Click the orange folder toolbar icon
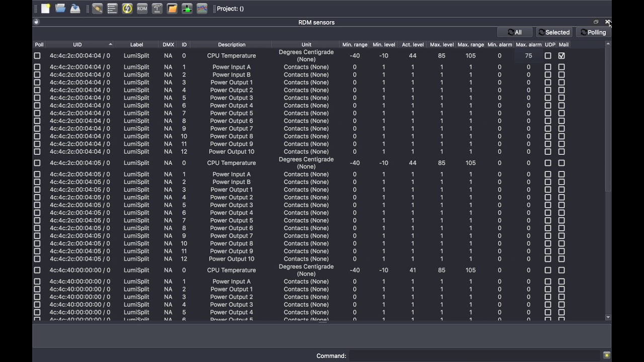The width and height of the screenshot is (644, 362). pos(172,9)
